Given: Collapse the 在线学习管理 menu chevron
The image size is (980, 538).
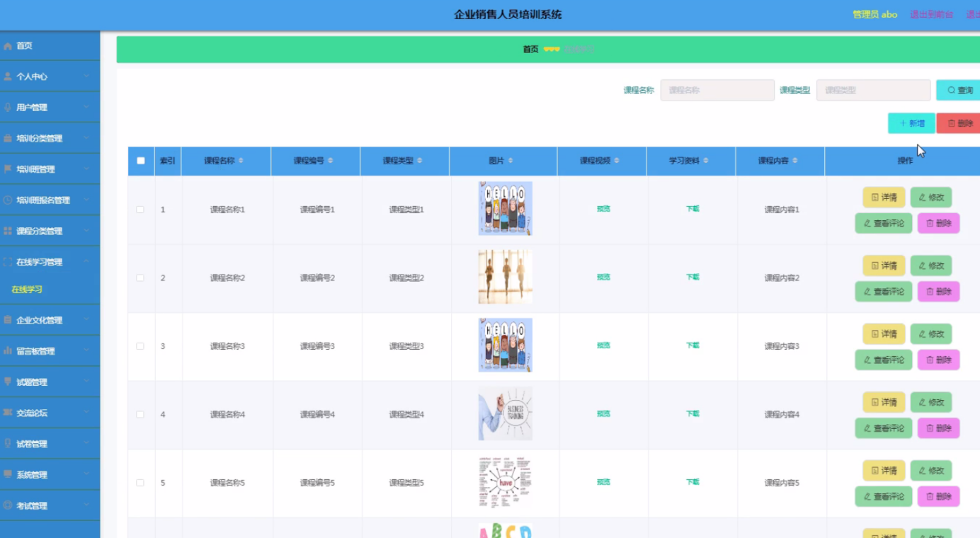Looking at the screenshot, I should (x=86, y=261).
